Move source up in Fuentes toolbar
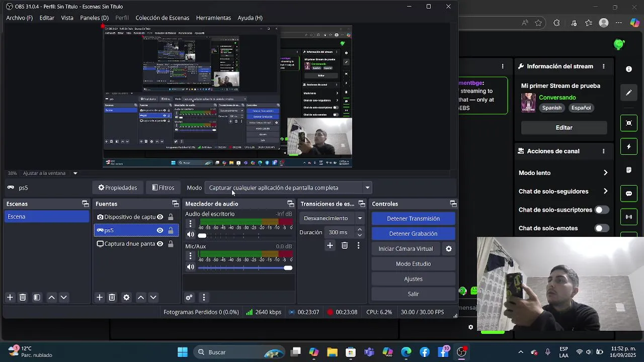This screenshot has height=362, width=644. point(141,297)
